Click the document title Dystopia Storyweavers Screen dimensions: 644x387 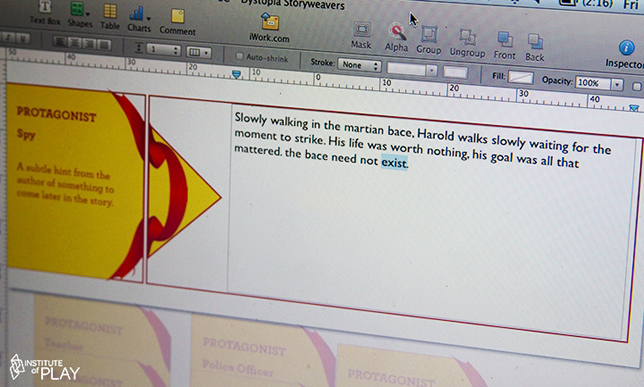tap(293, 5)
